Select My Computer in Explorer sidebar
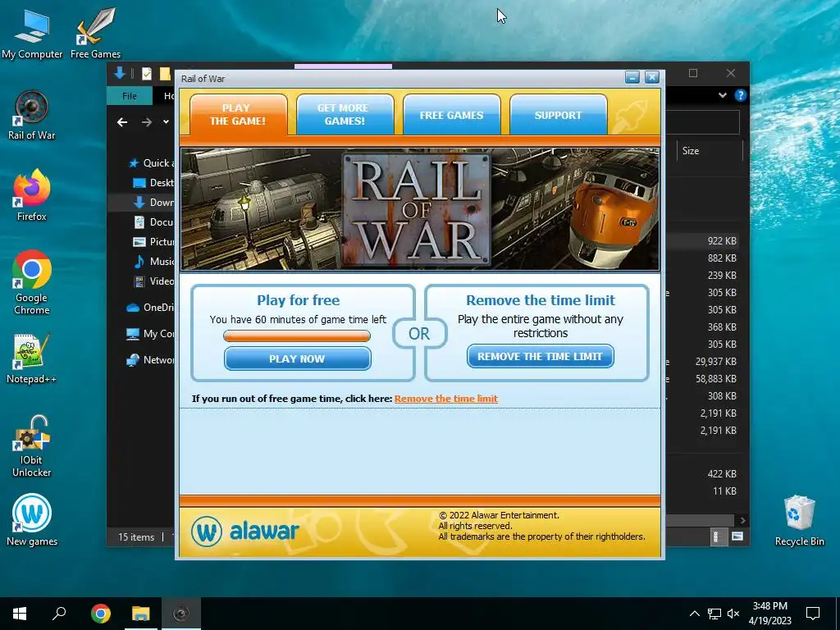Viewport: 840px width, 630px height. (150, 334)
